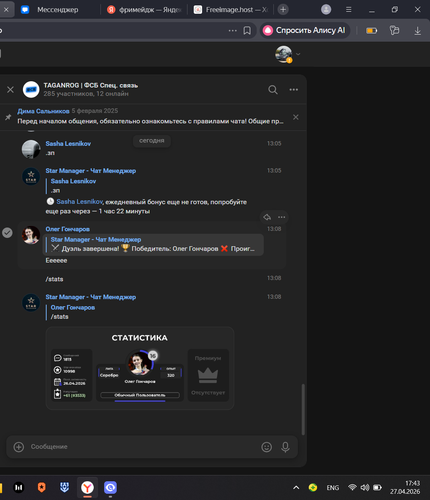Open browser extensions icon
430x500 pixels.
click(394, 31)
